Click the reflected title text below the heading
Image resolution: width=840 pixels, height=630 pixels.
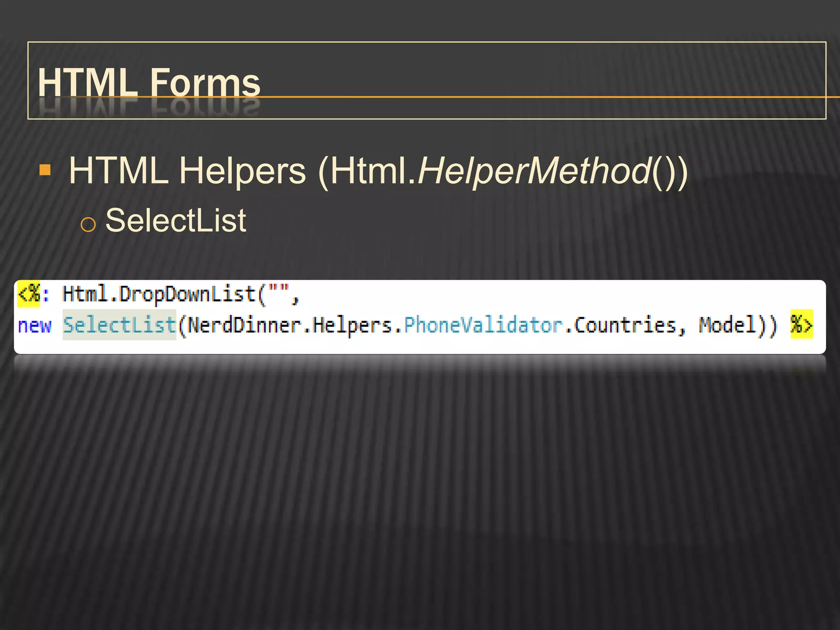click(x=149, y=107)
